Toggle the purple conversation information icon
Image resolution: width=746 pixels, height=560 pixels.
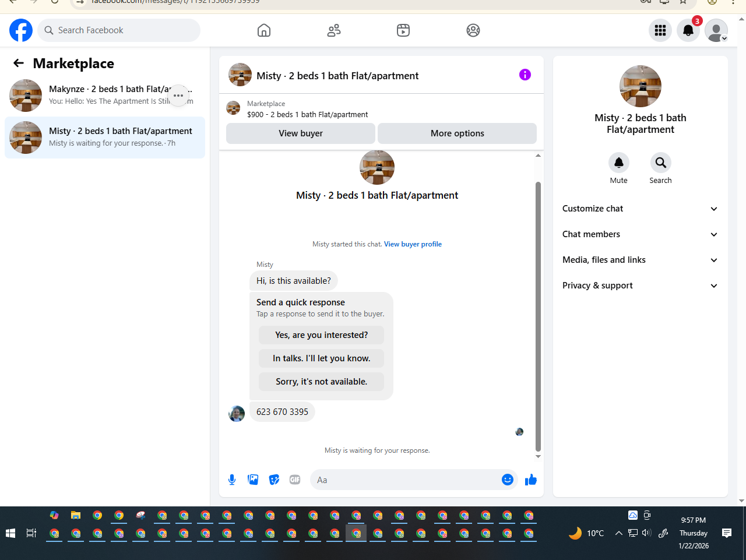point(525,75)
